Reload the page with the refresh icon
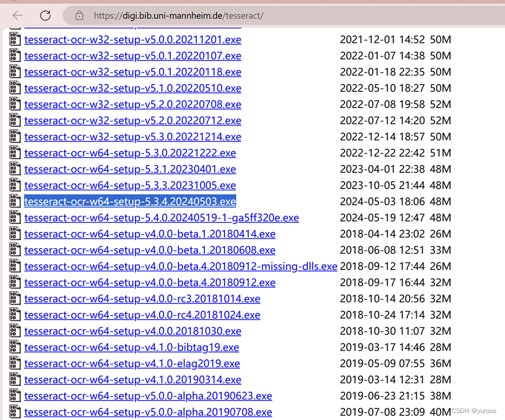Viewport: 505px width, 420px height. pyautogui.click(x=46, y=15)
